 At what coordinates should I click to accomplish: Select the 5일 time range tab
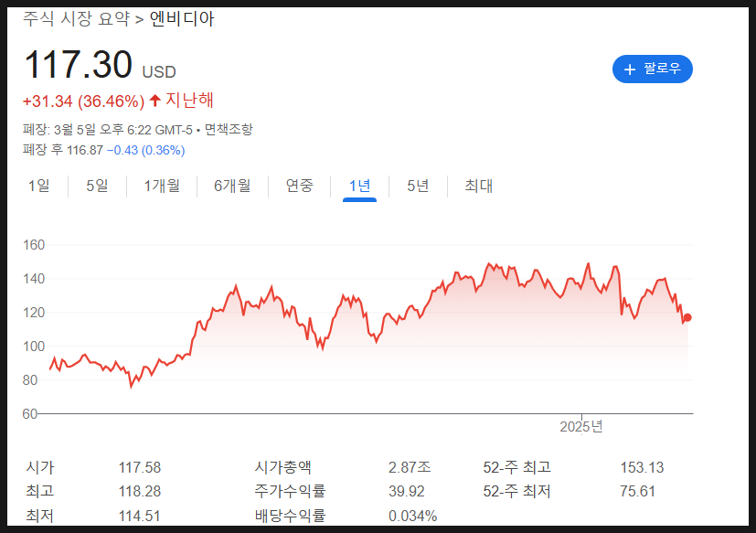97,186
